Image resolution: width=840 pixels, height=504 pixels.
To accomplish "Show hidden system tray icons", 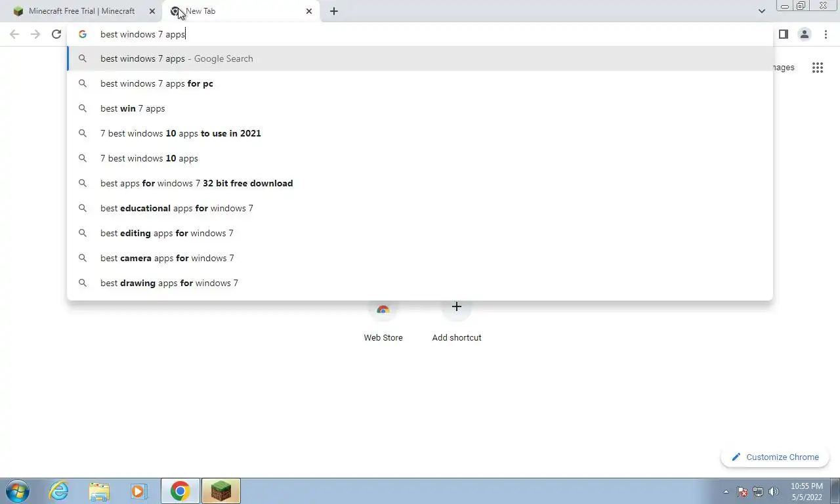I will point(726,492).
